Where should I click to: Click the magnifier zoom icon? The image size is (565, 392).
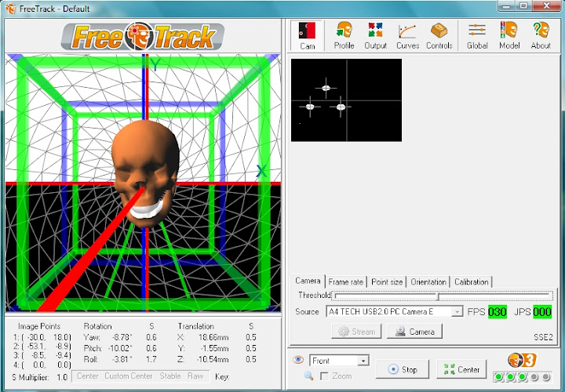pyautogui.click(x=309, y=376)
